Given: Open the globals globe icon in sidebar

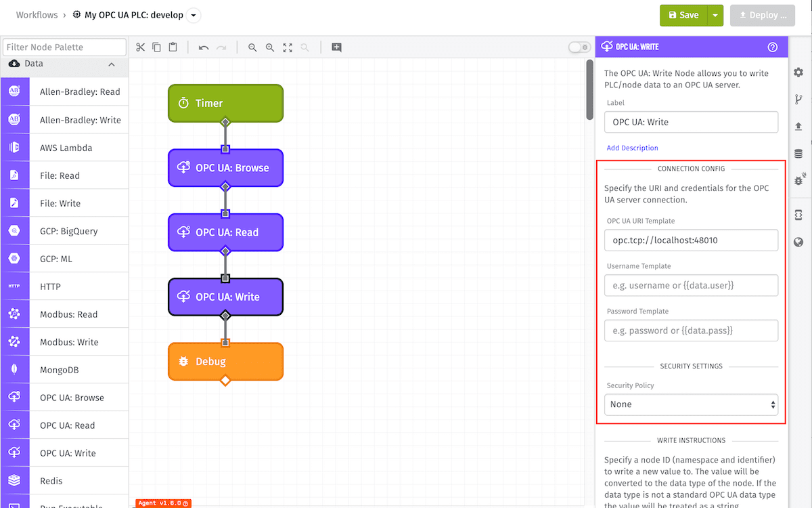Looking at the screenshot, I should (x=798, y=242).
